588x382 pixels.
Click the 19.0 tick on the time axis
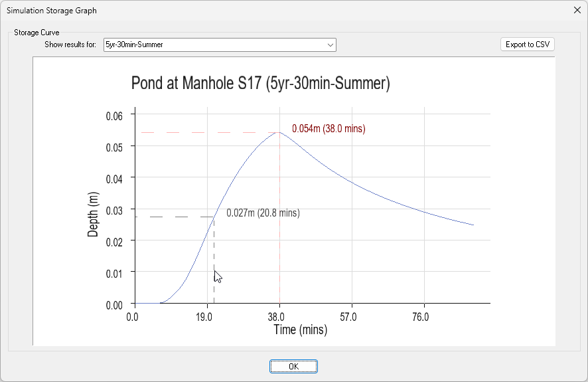coord(205,317)
